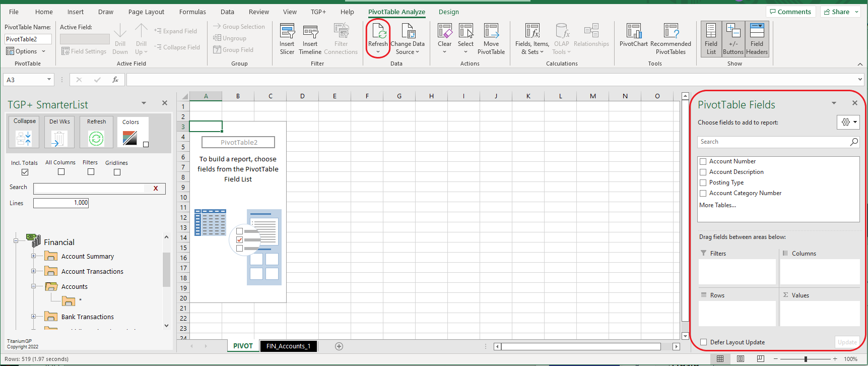Collapse the Accounts tree node

point(33,286)
